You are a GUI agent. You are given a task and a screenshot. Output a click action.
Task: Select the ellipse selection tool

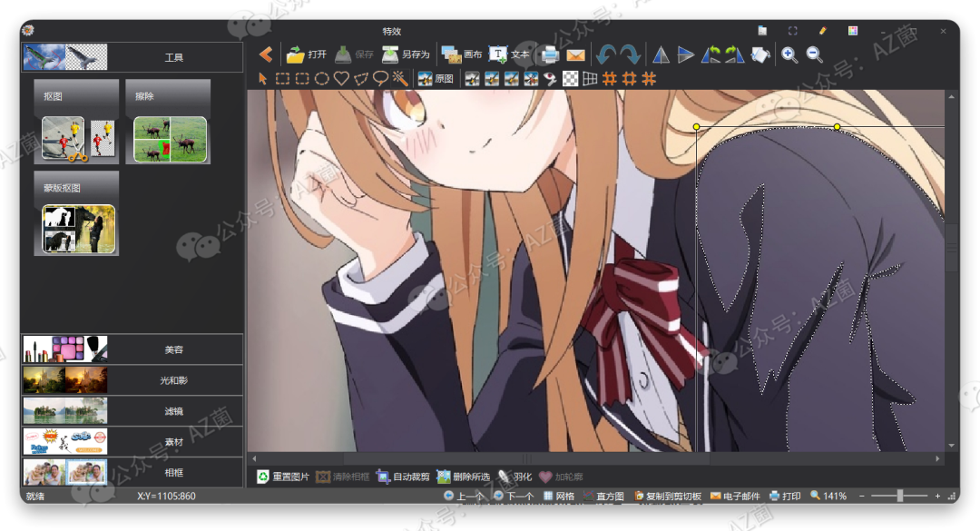coord(322,79)
